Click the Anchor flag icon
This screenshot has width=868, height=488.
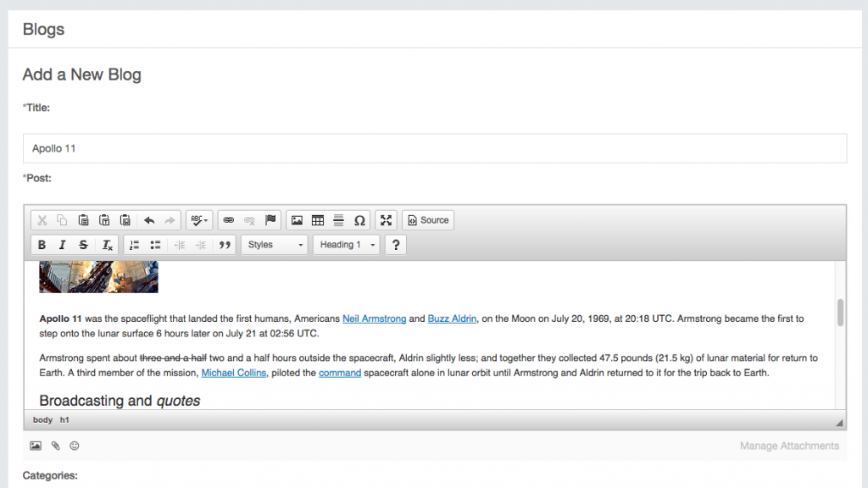270,219
